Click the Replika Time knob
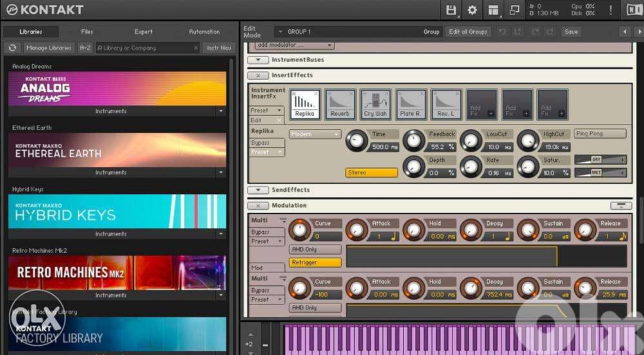The image size is (644, 355). (x=357, y=141)
